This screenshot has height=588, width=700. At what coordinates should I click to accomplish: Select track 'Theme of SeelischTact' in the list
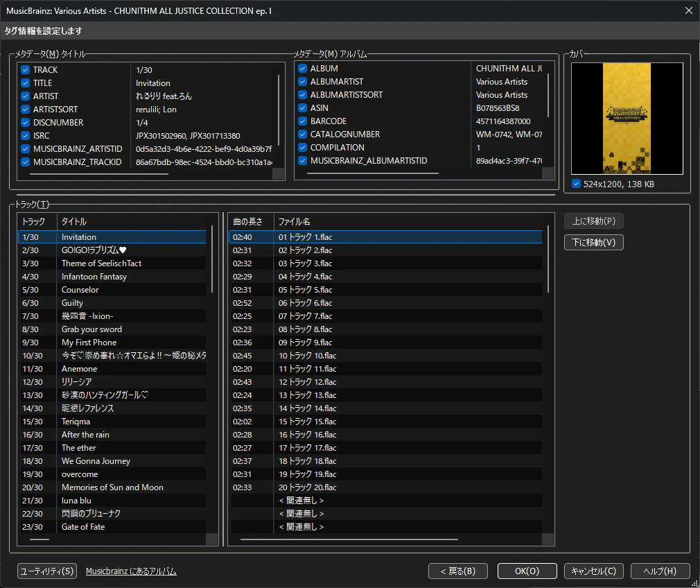click(101, 263)
